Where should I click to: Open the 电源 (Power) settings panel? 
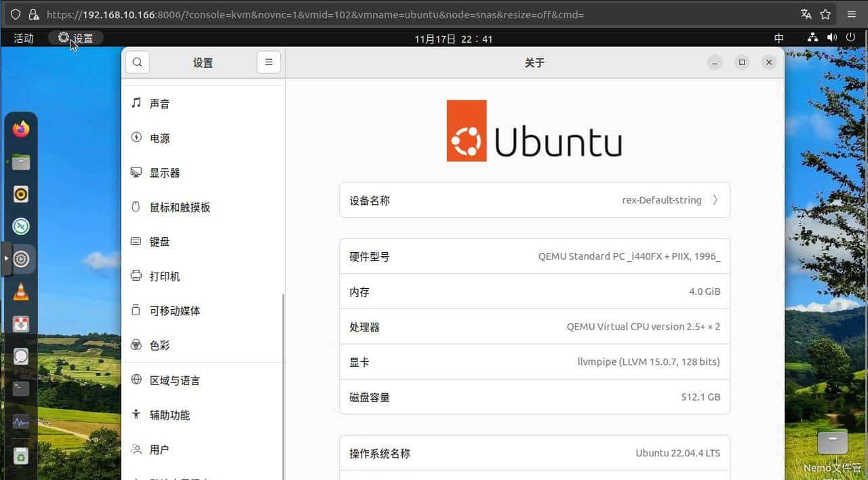click(x=159, y=138)
